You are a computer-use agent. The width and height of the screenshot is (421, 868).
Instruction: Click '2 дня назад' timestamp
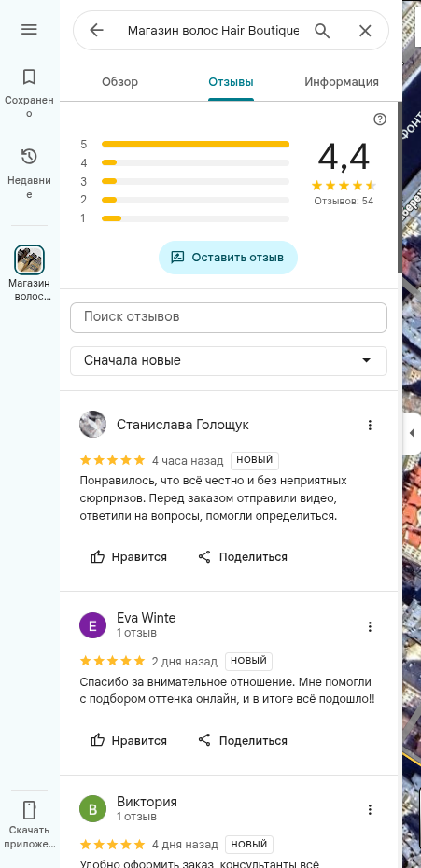point(185,661)
